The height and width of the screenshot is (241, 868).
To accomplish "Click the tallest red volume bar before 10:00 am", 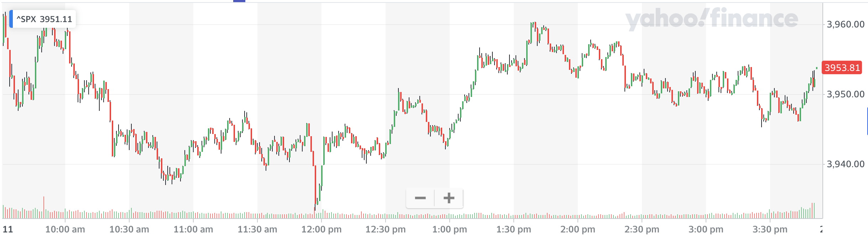I will [44, 207].
